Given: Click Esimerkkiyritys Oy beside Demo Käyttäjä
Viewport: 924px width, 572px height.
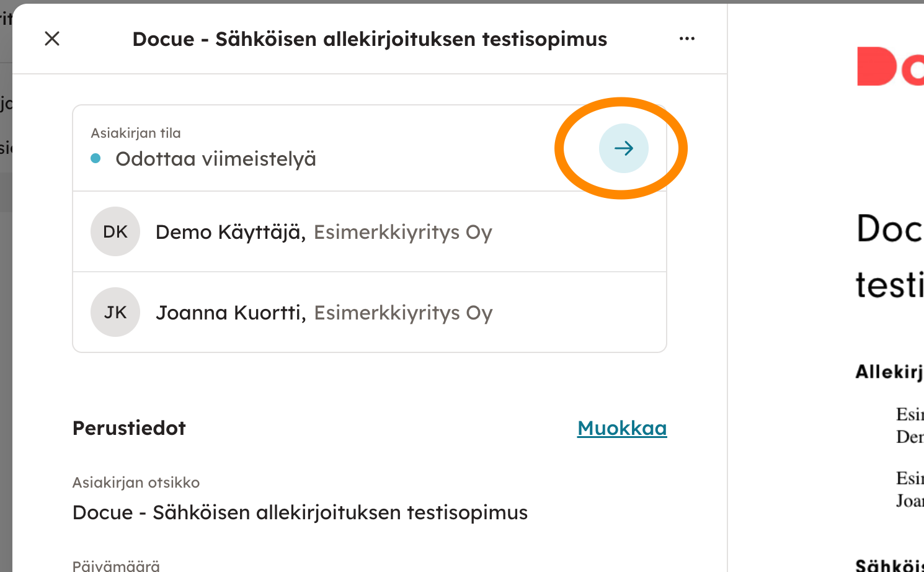Looking at the screenshot, I should 403,232.
